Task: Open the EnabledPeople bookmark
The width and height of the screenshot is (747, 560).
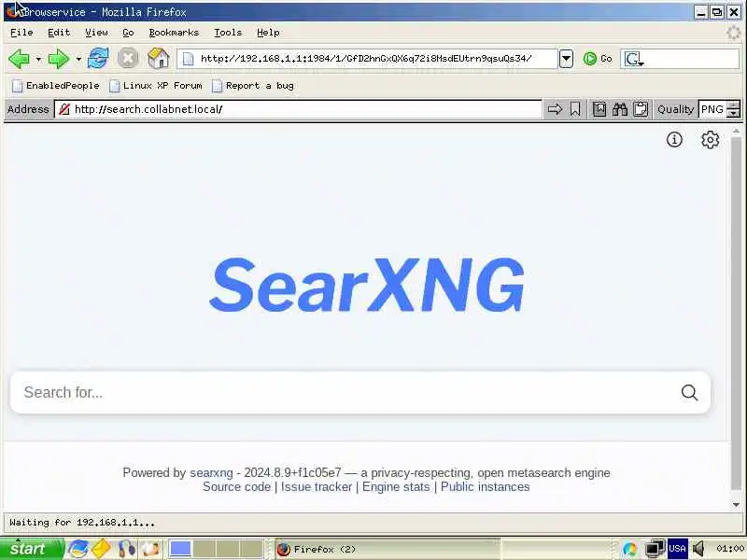Action: tap(56, 86)
